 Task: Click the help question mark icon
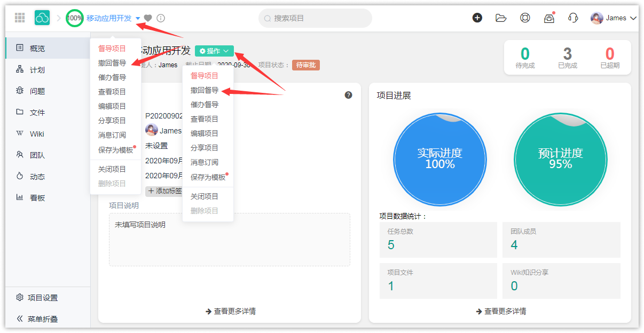click(348, 95)
